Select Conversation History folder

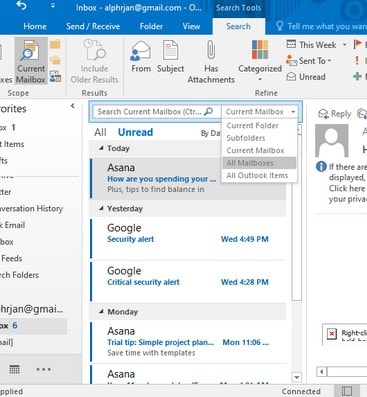tap(31, 208)
